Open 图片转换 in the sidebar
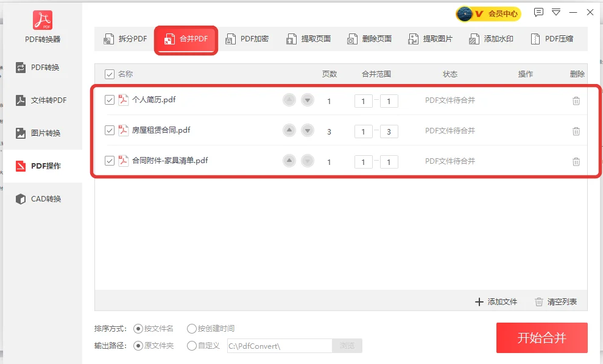The height and width of the screenshot is (364, 603). point(43,133)
